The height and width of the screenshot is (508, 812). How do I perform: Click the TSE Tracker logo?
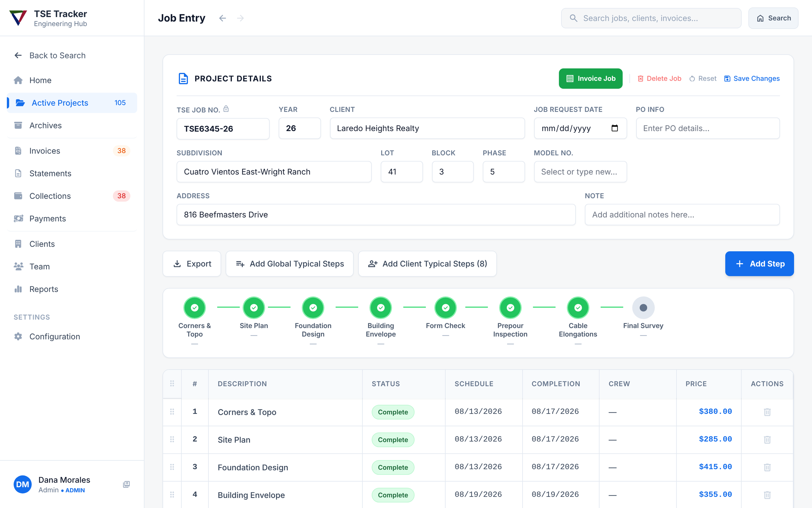[18, 18]
